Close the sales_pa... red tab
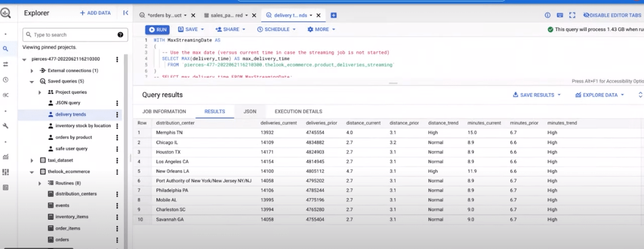The height and width of the screenshot is (249, 644). point(254,15)
